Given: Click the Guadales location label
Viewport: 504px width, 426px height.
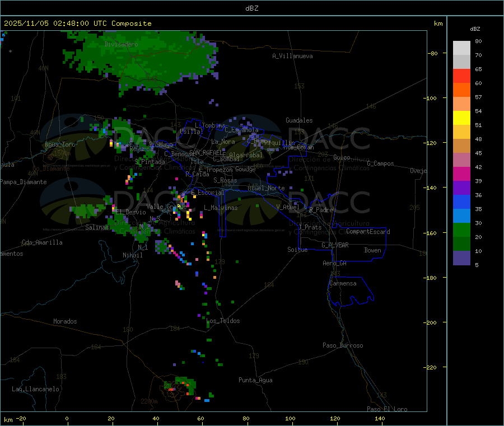Looking at the screenshot, I should coord(299,120).
